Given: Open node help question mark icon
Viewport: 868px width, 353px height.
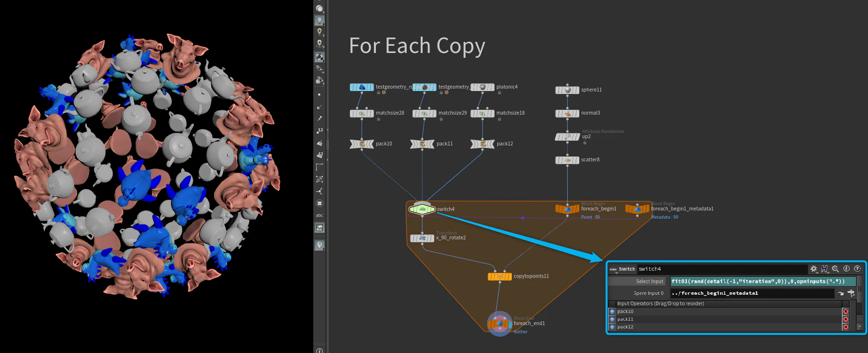Looking at the screenshot, I should (857, 269).
